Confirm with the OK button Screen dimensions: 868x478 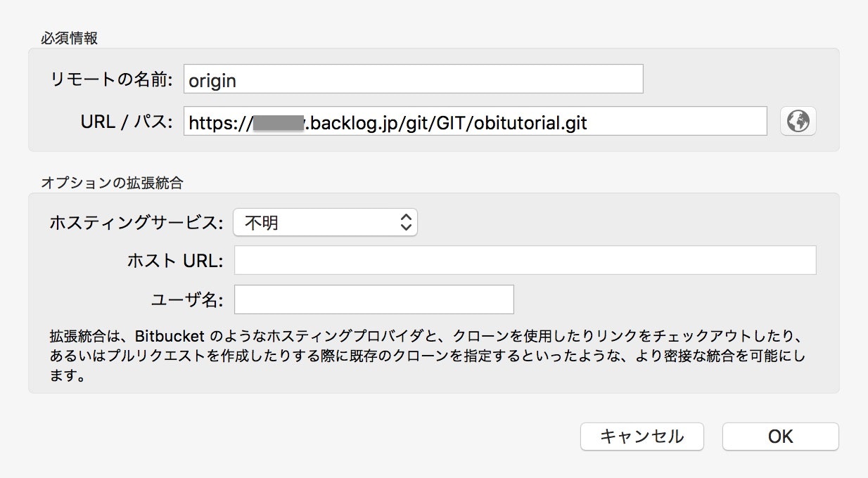click(781, 437)
